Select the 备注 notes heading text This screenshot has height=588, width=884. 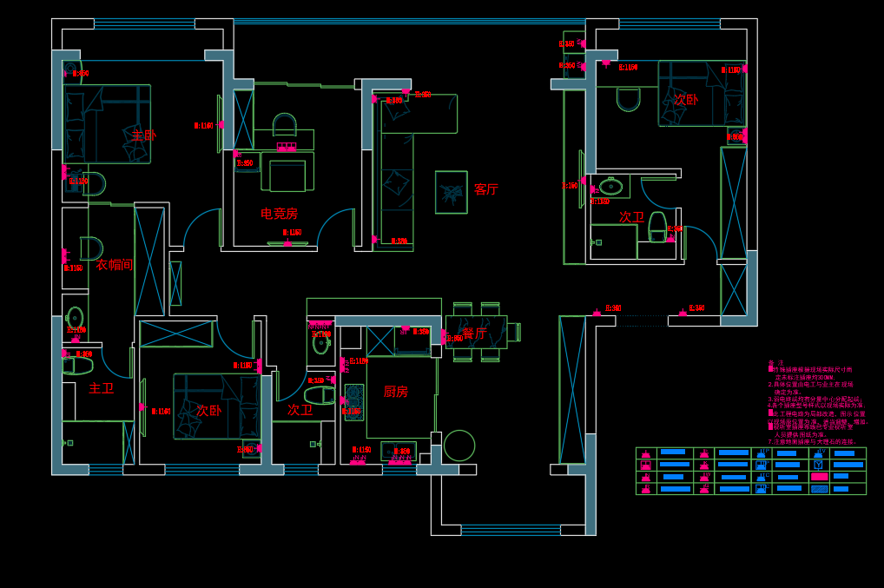click(775, 363)
